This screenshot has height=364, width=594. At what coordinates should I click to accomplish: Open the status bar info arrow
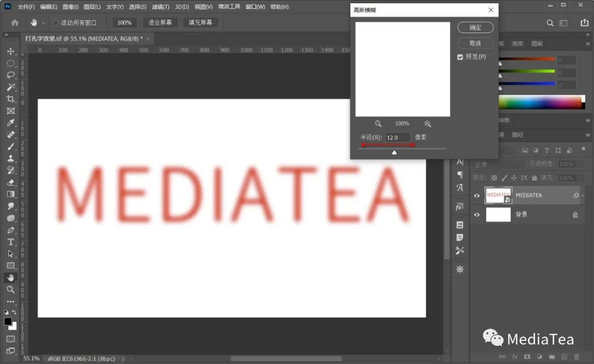pos(123,359)
